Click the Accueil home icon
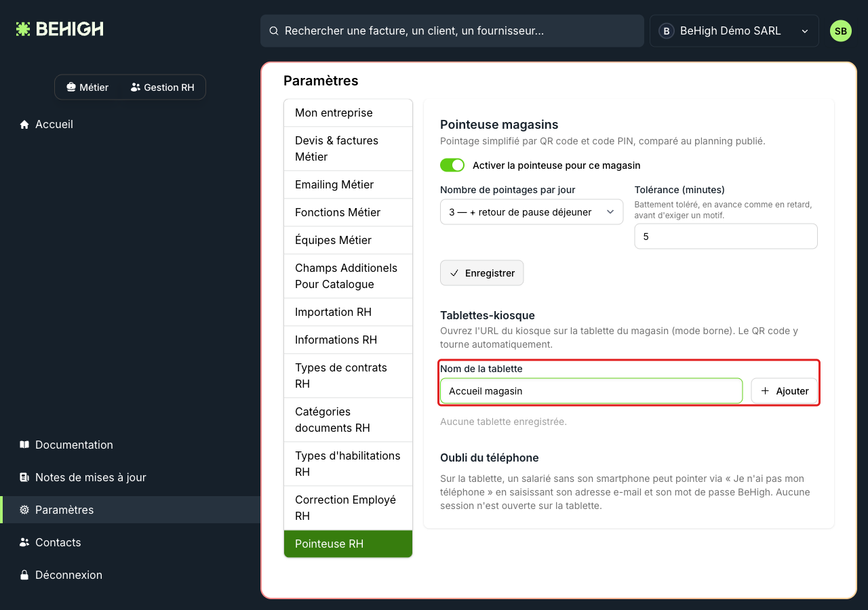The width and height of the screenshot is (868, 610). click(x=24, y=125)
